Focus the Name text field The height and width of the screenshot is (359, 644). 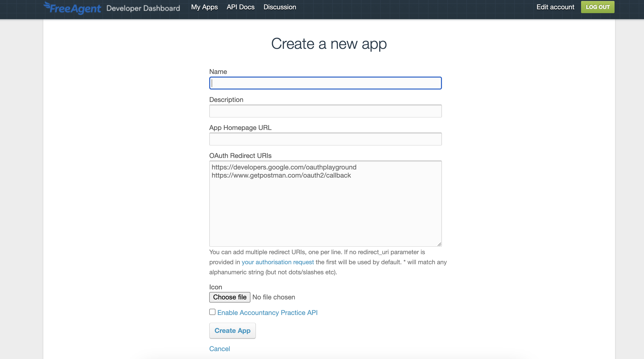tap(325, 83)
